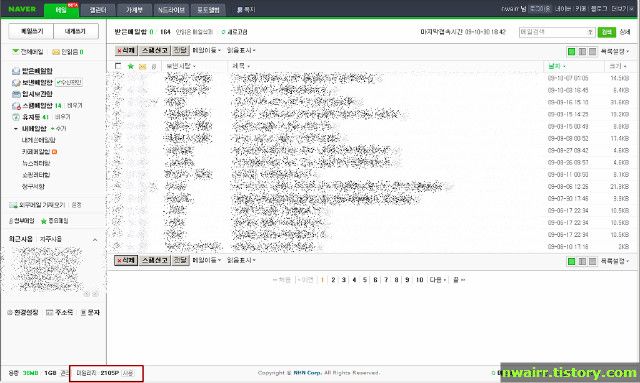Image resolution: width=640 pixels, height=383 pixels.
Task: Go to page 2 in pagination
Action: tap(333, 280)
